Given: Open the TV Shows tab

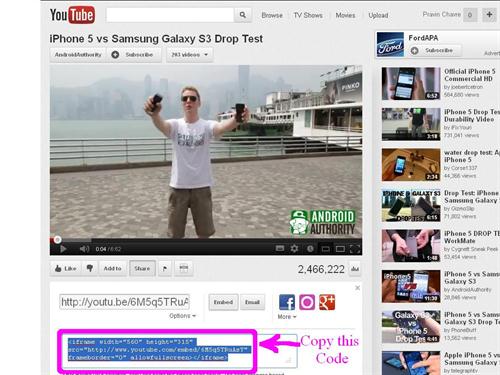Looking at the screenshot, I should pos(308,15).
